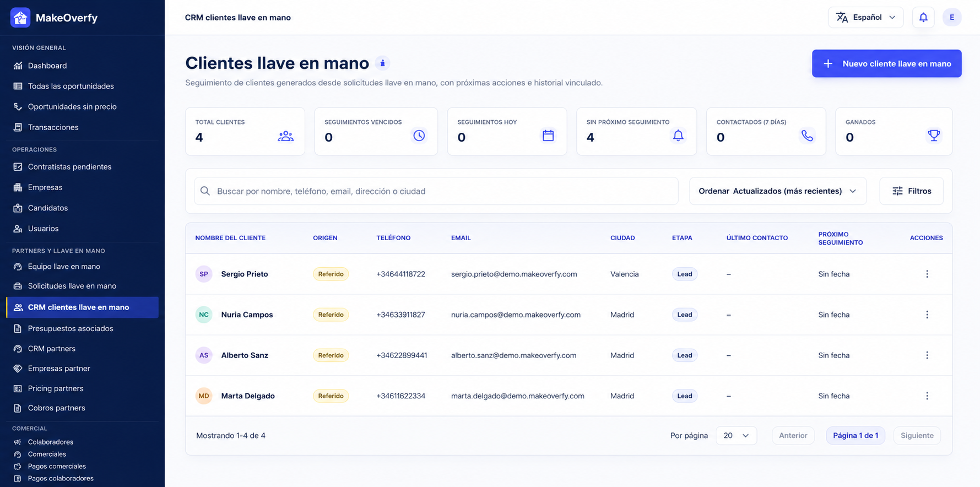
Task: Open the notifications bell in header
Action: point(923,18)
